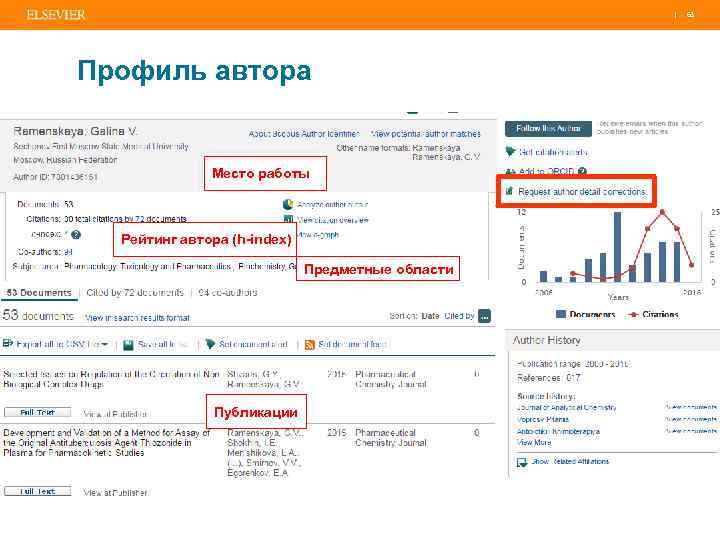Sort documents by Date
The image size is (720, 540).
[430, 316]
